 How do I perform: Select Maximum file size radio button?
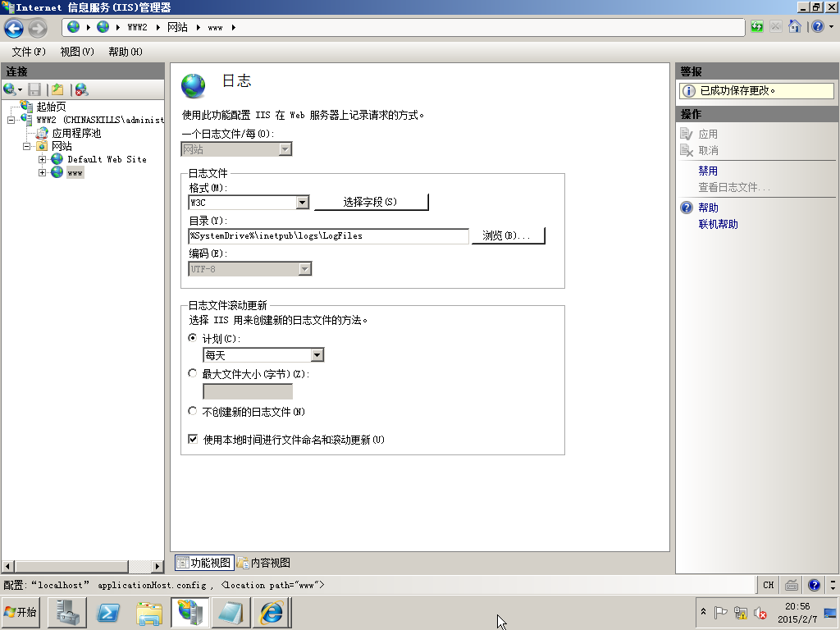(x=192, y=373)
